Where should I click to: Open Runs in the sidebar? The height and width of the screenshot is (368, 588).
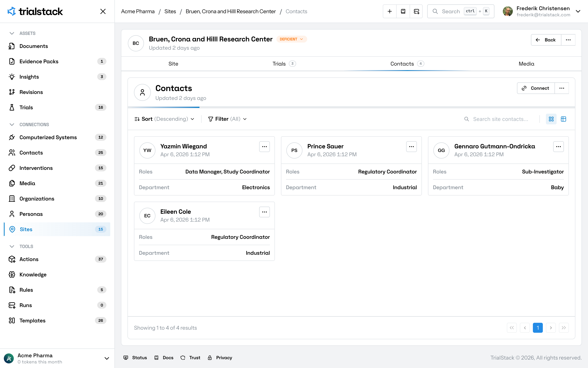[x=57, y=306]
